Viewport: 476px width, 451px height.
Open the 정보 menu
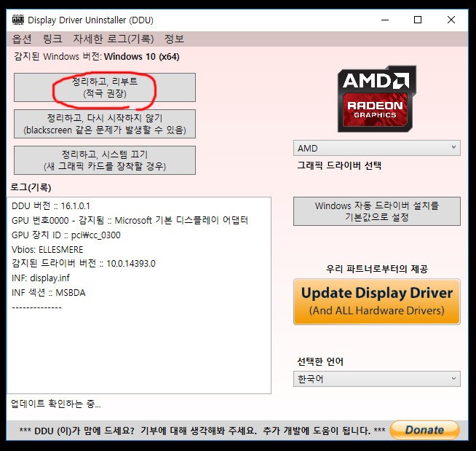(174, 39)
